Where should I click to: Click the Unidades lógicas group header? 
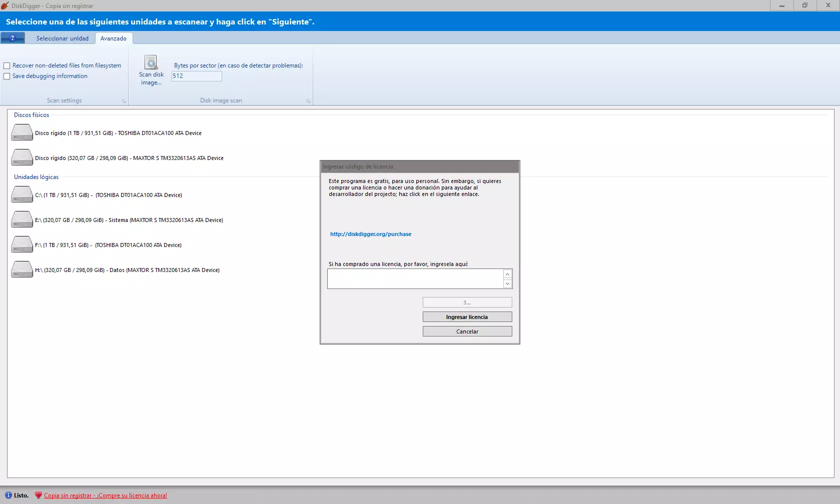[x=36, y=177]
